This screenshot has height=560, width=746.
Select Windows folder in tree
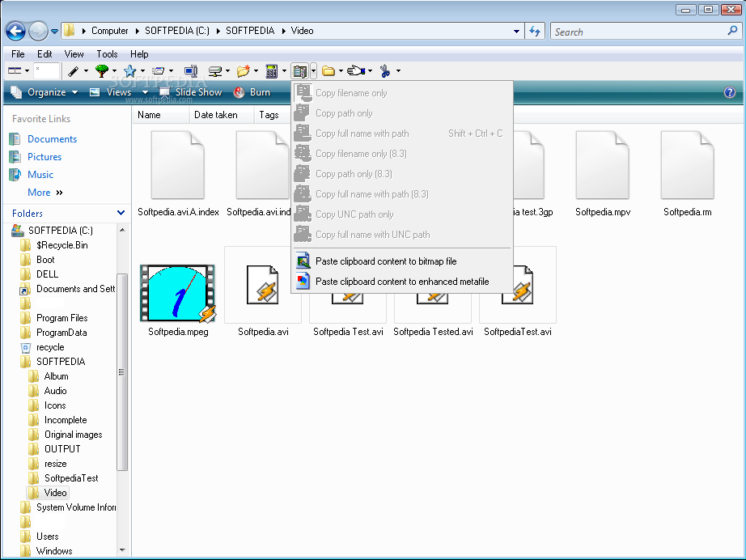point(54,550)
